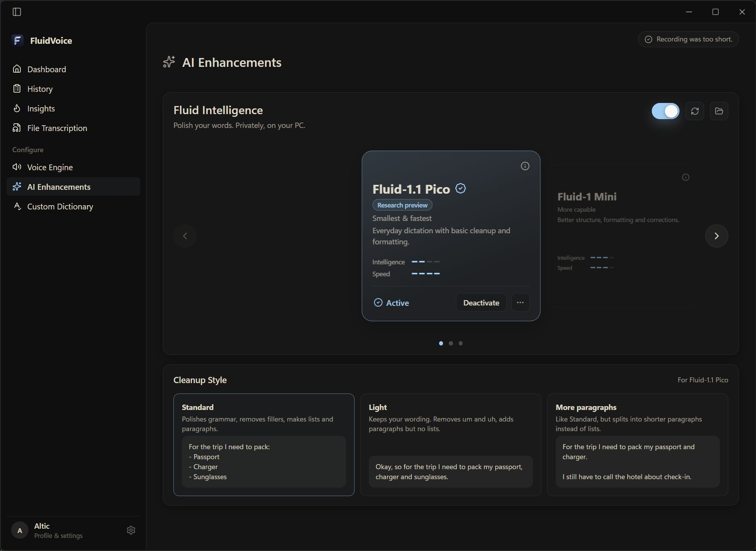756x551 pixels.
Task: Minimize the FluidVoice window
Action: (689, 12)
